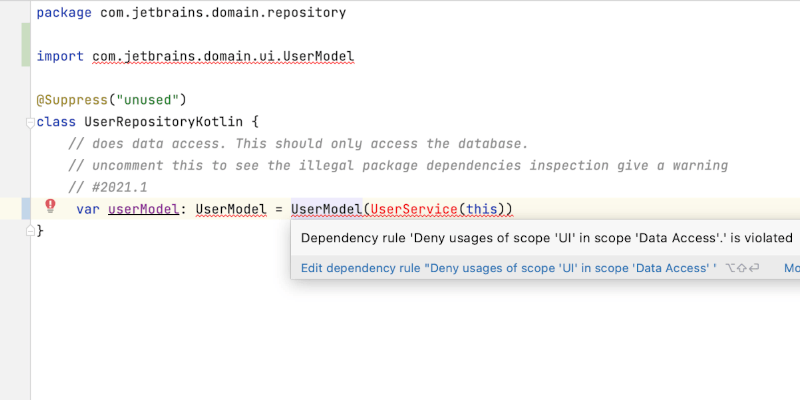
Task: Click the import com.jetbrains.domain.ui.UserModel line
Action: point(196,56)
